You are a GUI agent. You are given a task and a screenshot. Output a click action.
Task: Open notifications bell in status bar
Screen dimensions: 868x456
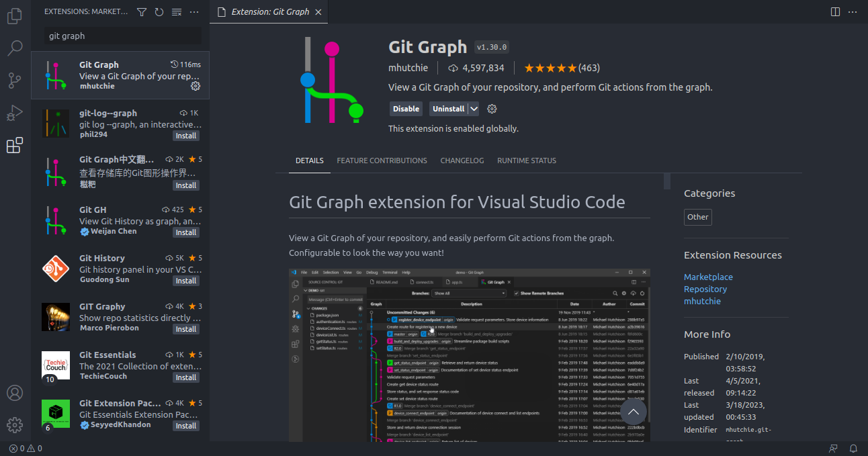pyautogui.click(x=853, y=449)
